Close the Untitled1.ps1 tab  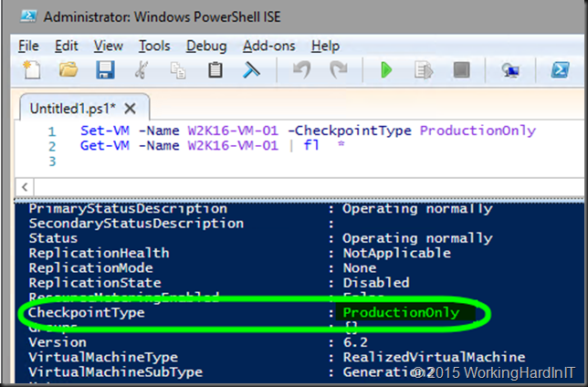pyautogui.click(x=131, y=109)
